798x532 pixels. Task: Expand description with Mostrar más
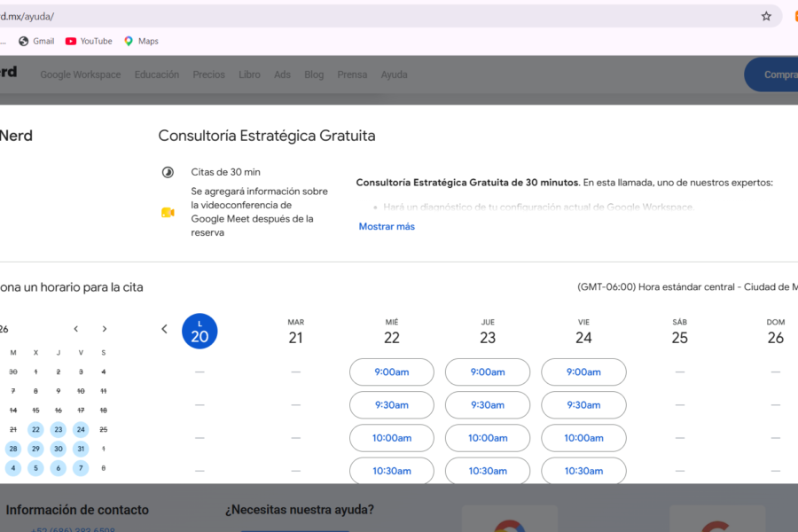click(x=387, y=227)
